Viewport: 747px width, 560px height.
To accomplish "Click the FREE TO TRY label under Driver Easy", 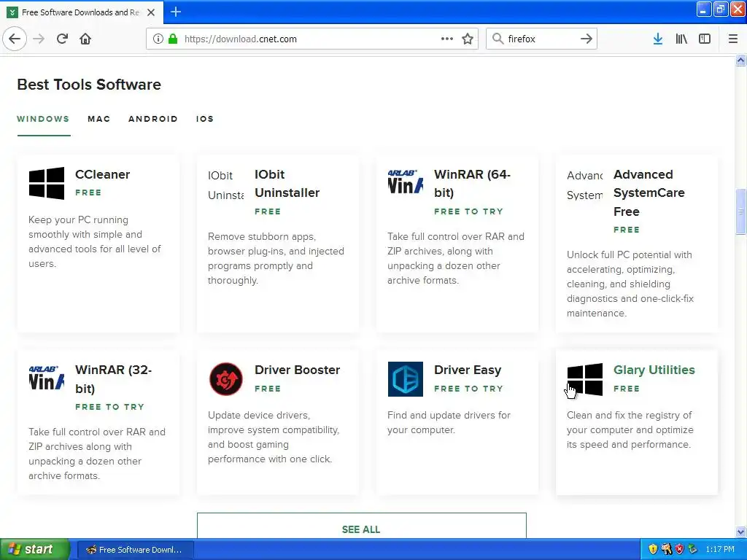I will pyautogui.click(x=468, y=389).
